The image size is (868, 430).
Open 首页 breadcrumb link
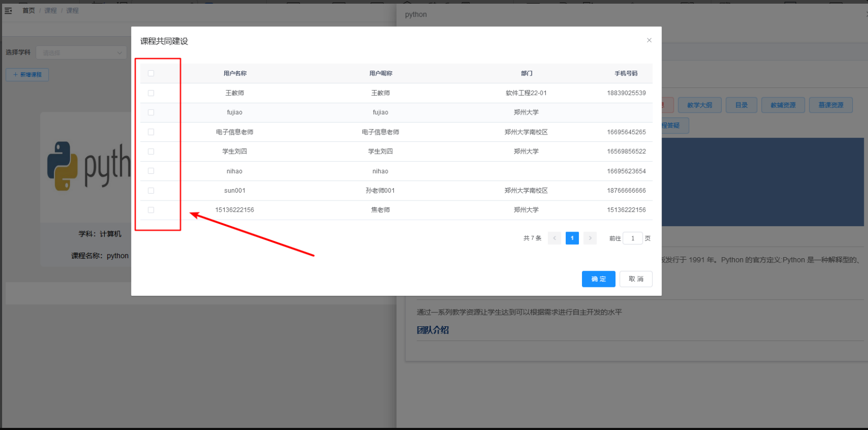tap(29, 10)
